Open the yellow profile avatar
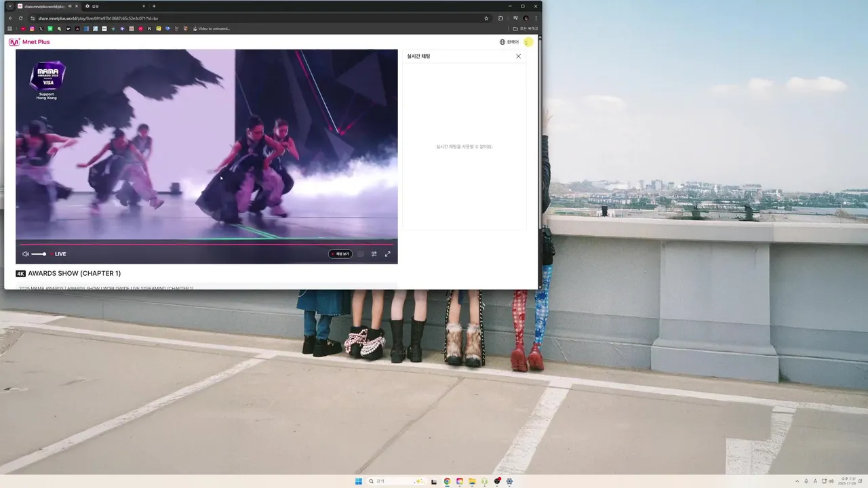This screenshot has height=488, width=868. (528, 42)
